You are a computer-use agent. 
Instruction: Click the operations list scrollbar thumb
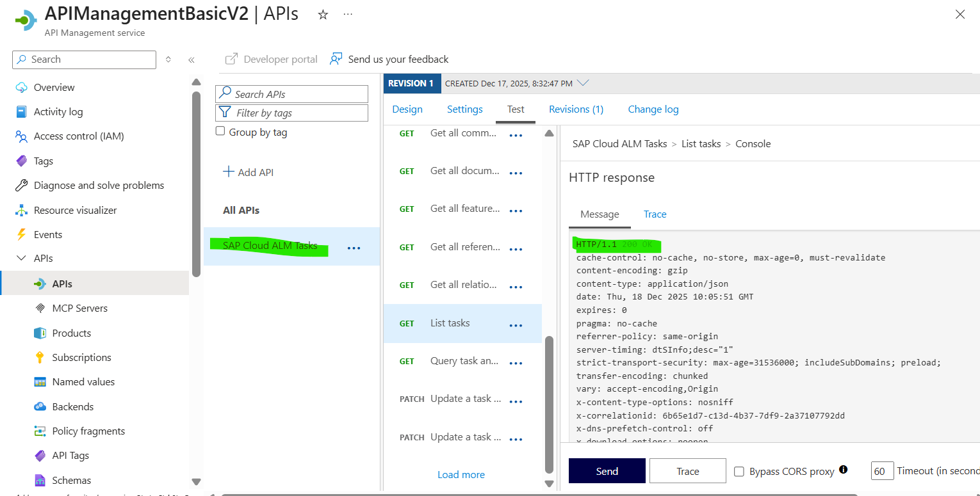[x=549, y=404]
